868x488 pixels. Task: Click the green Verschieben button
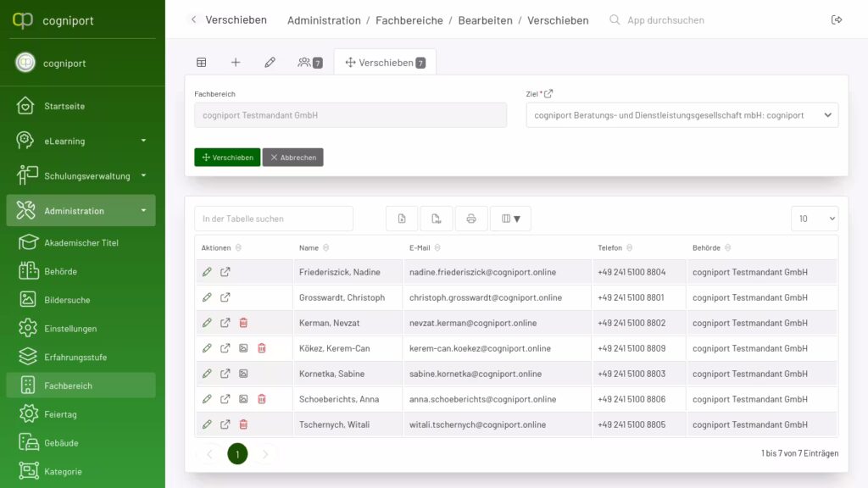click(x=227, y=158)
